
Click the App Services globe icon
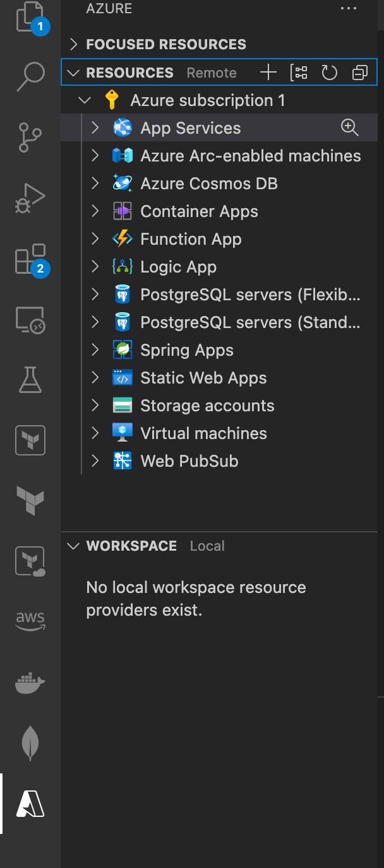123,128
